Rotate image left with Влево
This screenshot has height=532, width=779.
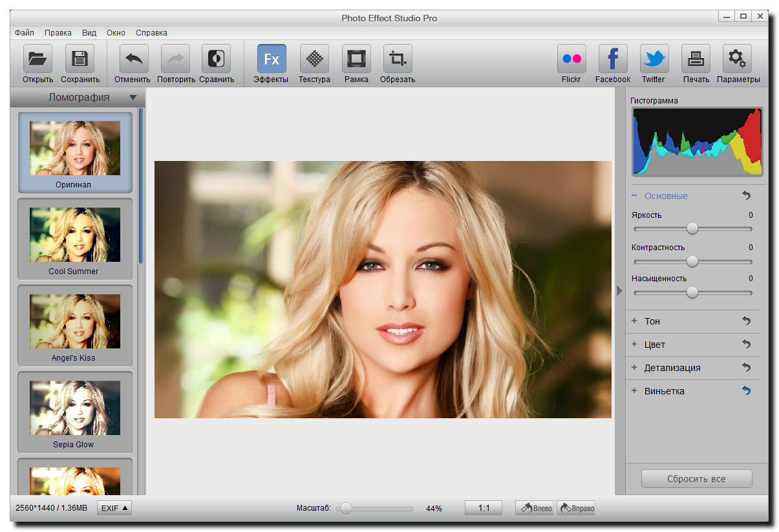coord(535,508)
